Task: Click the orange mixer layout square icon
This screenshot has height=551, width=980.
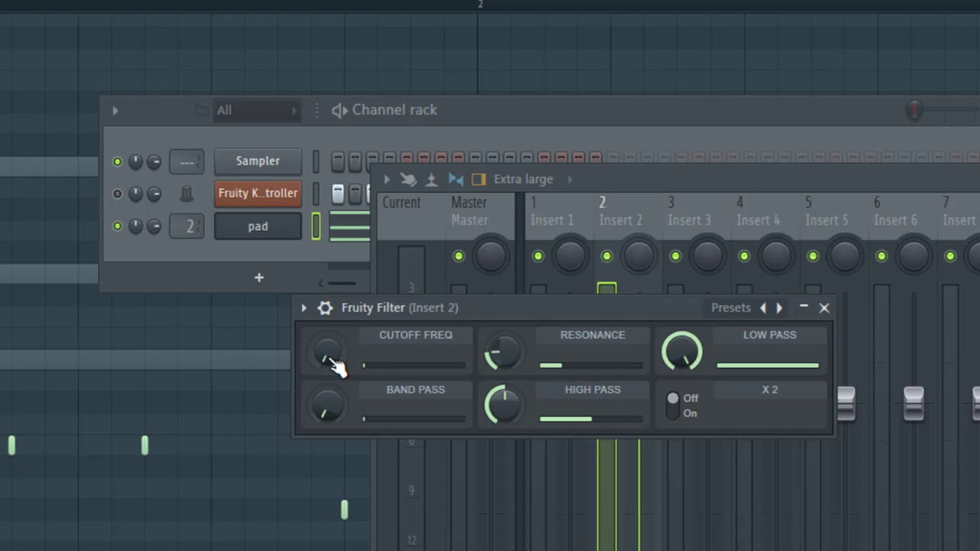Action: (x=479, y=179)
